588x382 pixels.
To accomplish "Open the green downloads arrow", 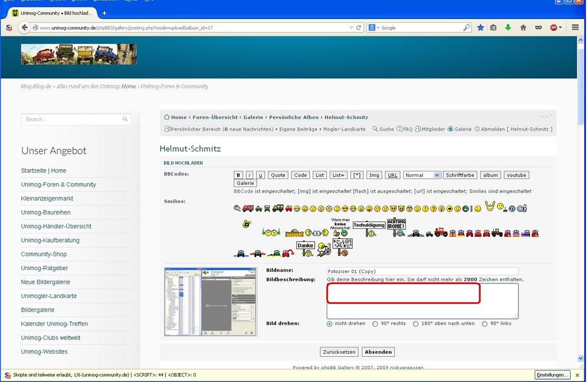I will coord(508,28).
